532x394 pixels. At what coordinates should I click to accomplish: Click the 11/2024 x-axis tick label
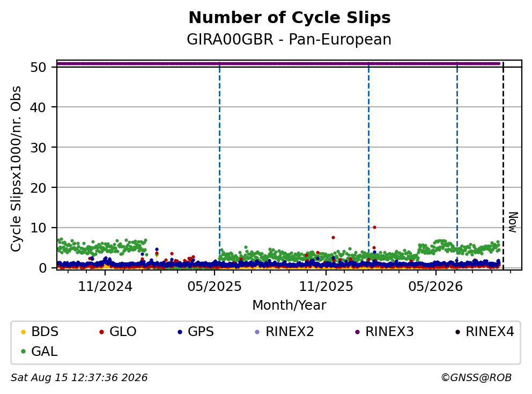(105, 287)
